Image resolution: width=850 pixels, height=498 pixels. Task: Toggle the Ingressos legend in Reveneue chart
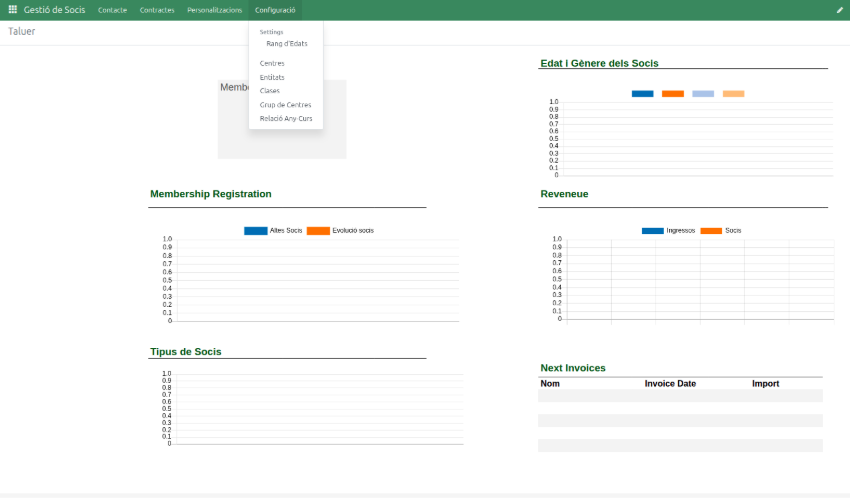pyautogui.click(x=668, y=231)
